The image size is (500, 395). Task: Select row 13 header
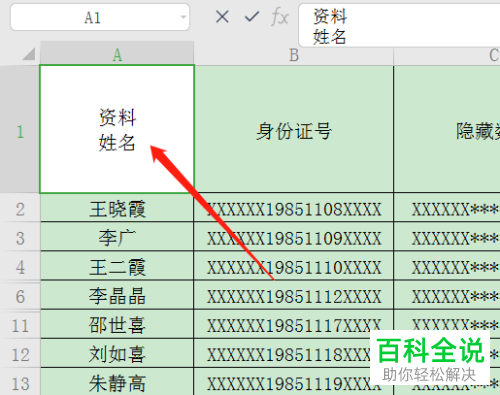(x=20, y=382)
